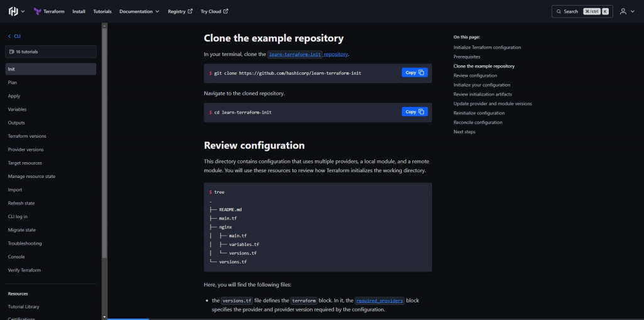This screenshot has width=644, height=320.
Task: Jump to Reconcile configuration section
Action: tap(478, 123)
